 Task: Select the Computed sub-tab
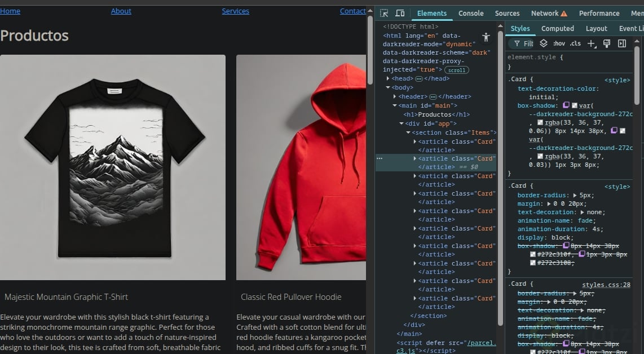click(557, 28)
